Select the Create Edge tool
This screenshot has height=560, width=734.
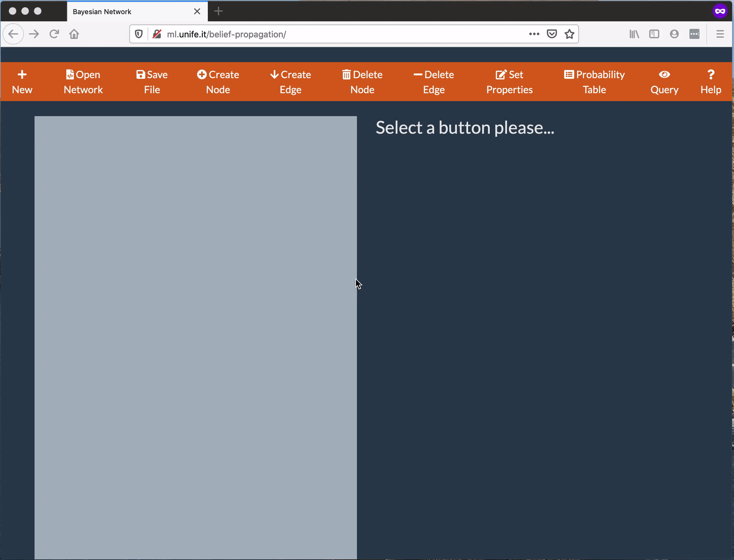[291, 82]
